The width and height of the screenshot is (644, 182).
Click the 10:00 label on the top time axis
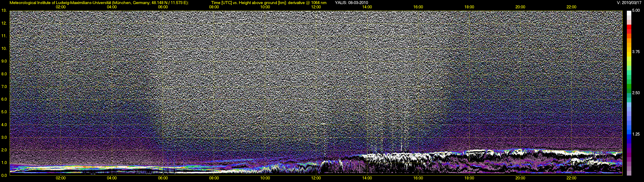tap(265, 7)
